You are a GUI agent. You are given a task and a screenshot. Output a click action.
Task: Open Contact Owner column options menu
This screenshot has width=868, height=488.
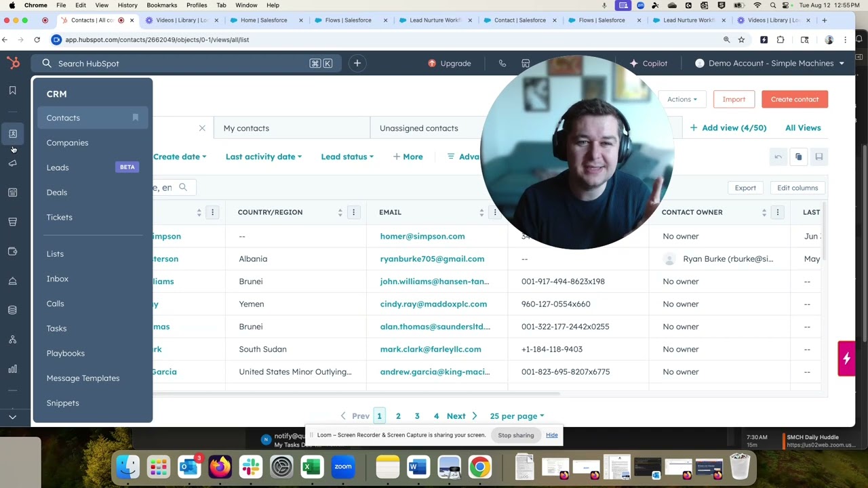(x=777, y=212)
